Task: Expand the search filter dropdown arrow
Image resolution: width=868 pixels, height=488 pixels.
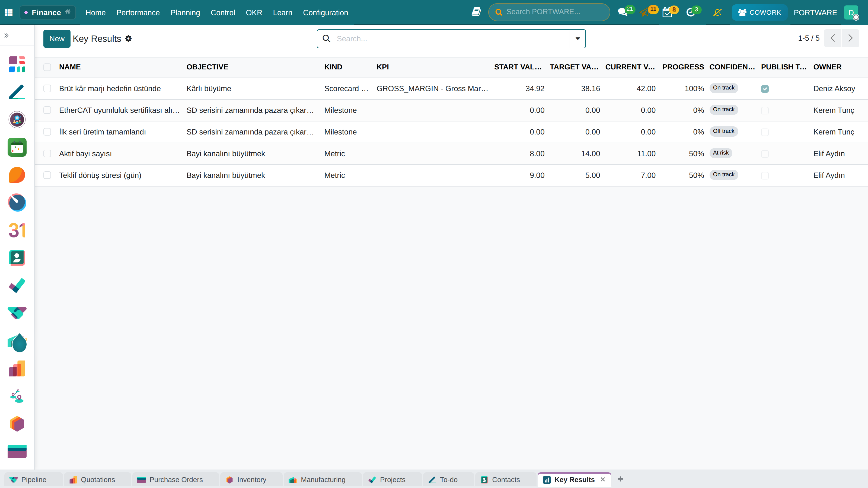Action: pyautogui.click(x=577, y=39)
